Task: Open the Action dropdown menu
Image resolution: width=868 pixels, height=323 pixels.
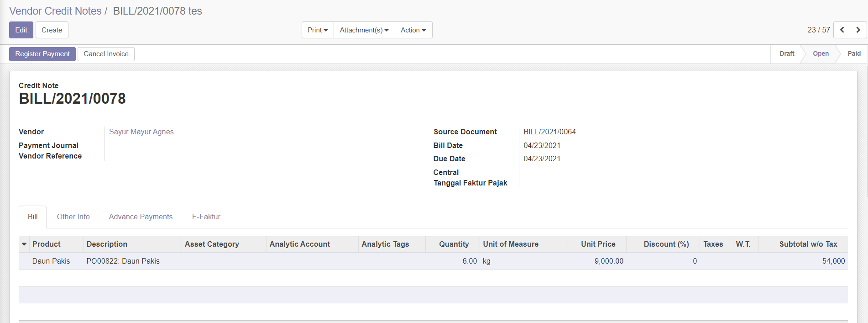Action: (413, 30)
